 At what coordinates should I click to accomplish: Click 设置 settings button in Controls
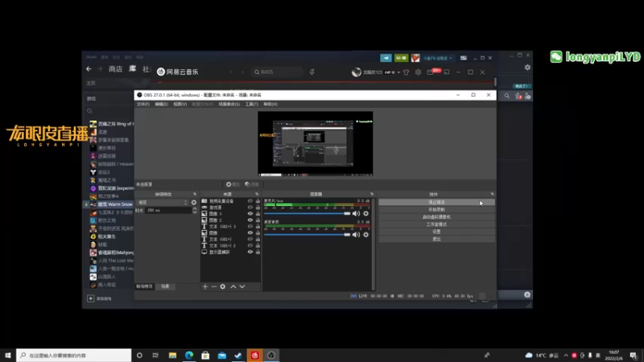(x=436, y=232)
